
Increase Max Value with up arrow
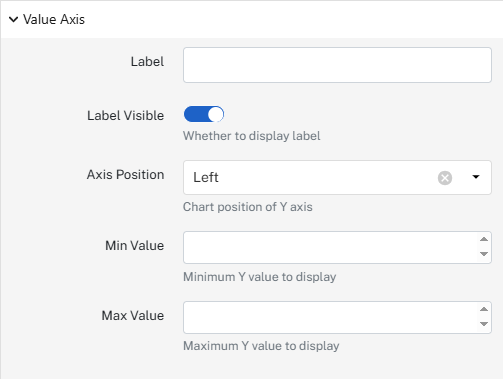(484, 309)
